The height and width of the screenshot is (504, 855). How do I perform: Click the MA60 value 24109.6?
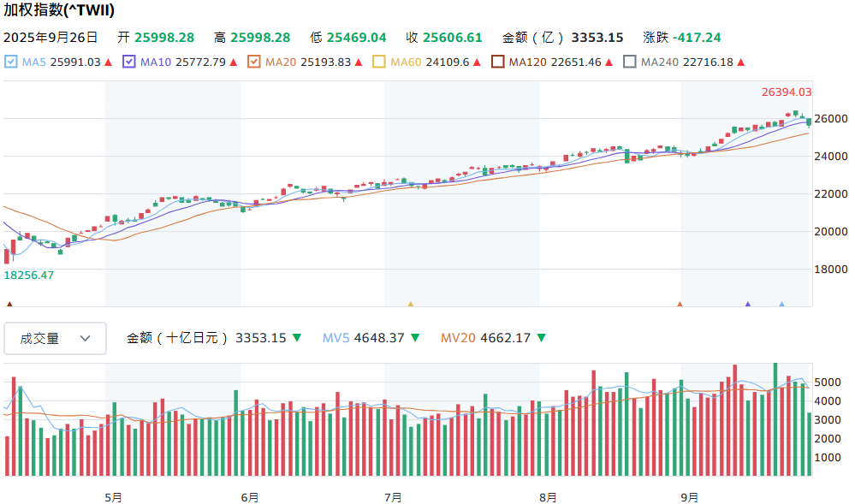click(x=448, y=62)
